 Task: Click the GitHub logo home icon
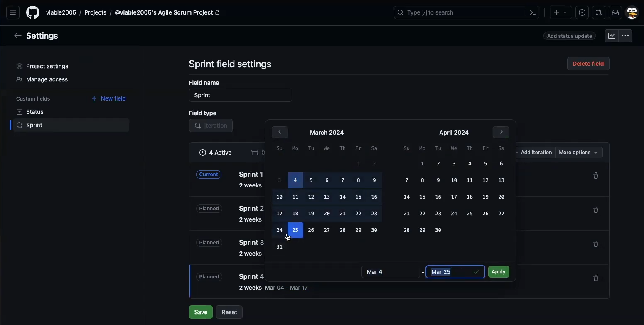(33, 13)
